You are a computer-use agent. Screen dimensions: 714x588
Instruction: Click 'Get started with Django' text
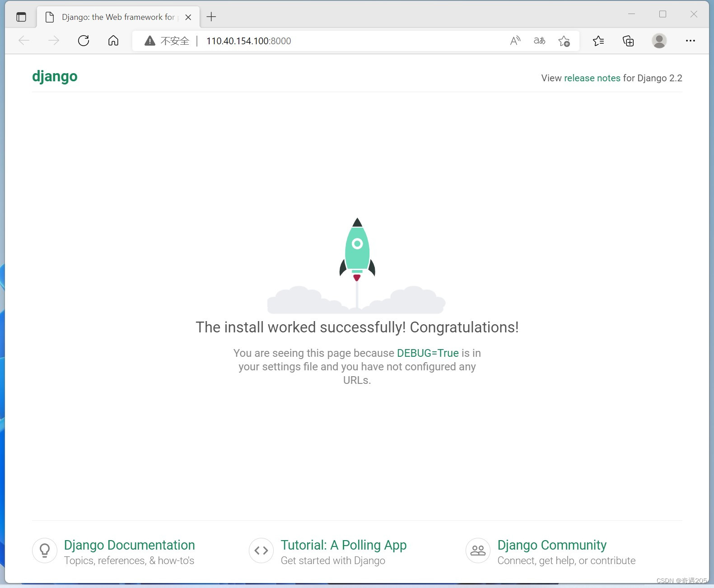point(333,560)
